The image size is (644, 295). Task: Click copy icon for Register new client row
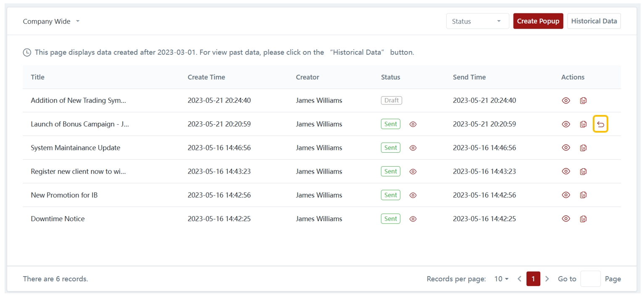coord(583,171)
